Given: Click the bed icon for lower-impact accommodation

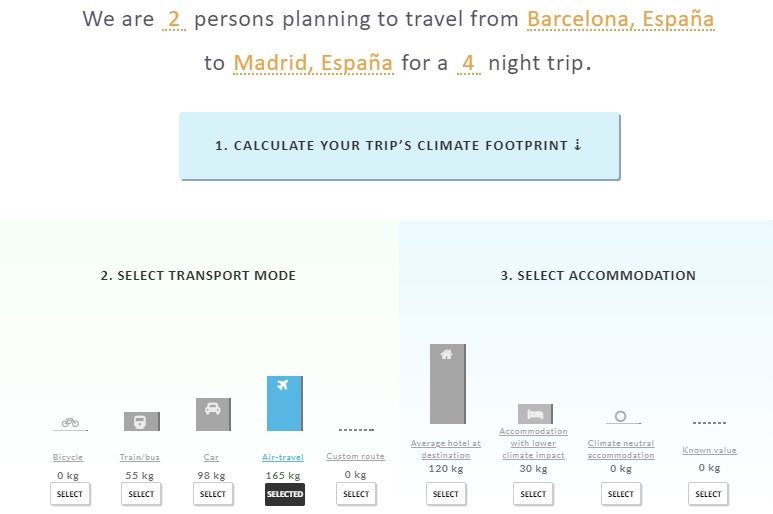Looking at the screenshot, I should [x=535, y=414].
